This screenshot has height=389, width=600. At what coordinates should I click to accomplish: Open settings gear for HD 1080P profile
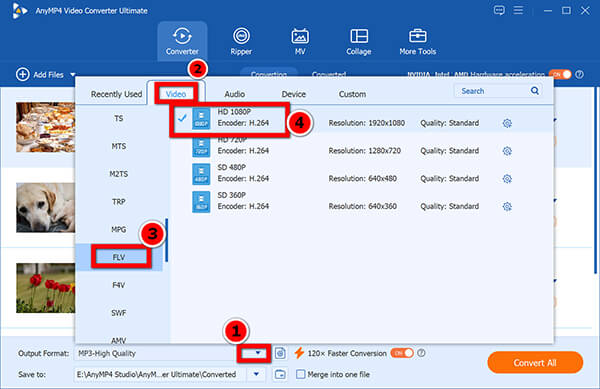point(507,123)
